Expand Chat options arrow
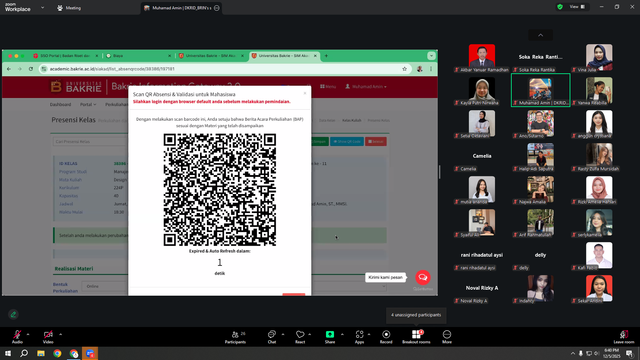This screenshot has width=640, height=360. click(x=283, y=334)
